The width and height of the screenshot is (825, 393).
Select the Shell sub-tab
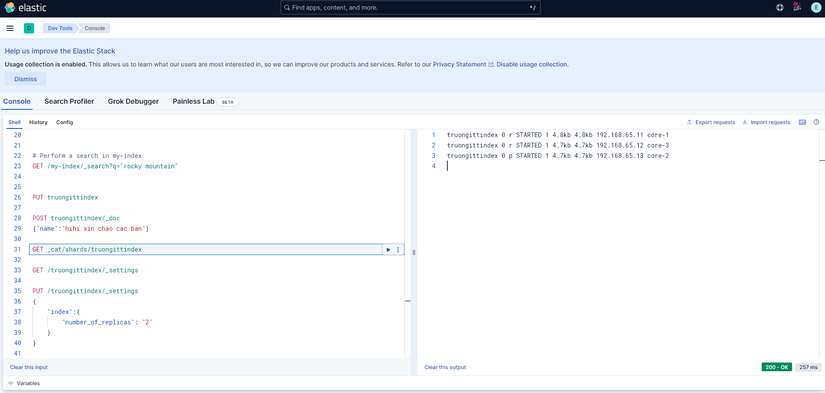[14, 122]
